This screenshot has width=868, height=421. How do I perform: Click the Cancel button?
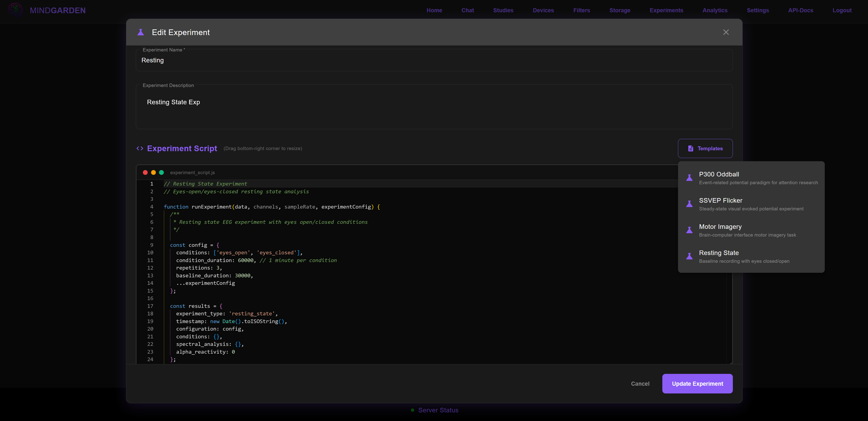pos(640,384)
